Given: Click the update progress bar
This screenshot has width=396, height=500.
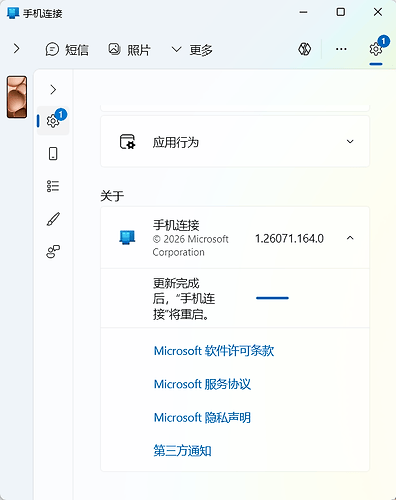Looking at the screenshot, I should (x=272, y=298).
